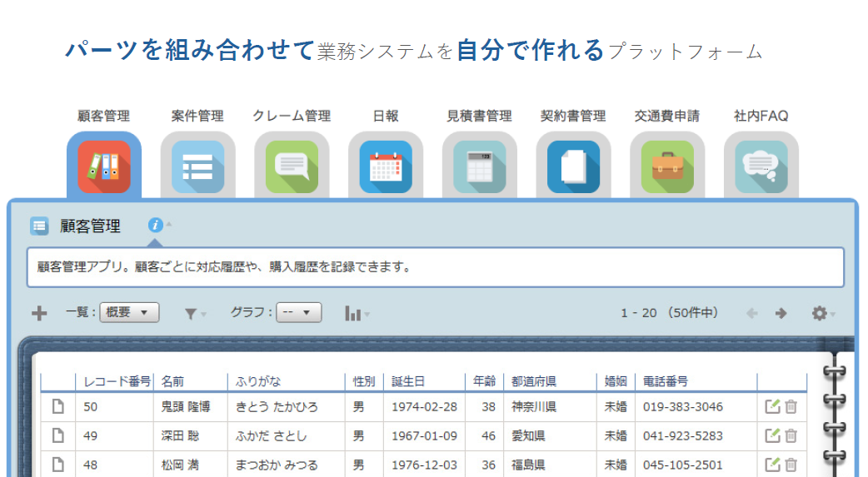Add a new record with plus icon
Viewport: 868px width, 477px height.
click(x=39, y=313)
